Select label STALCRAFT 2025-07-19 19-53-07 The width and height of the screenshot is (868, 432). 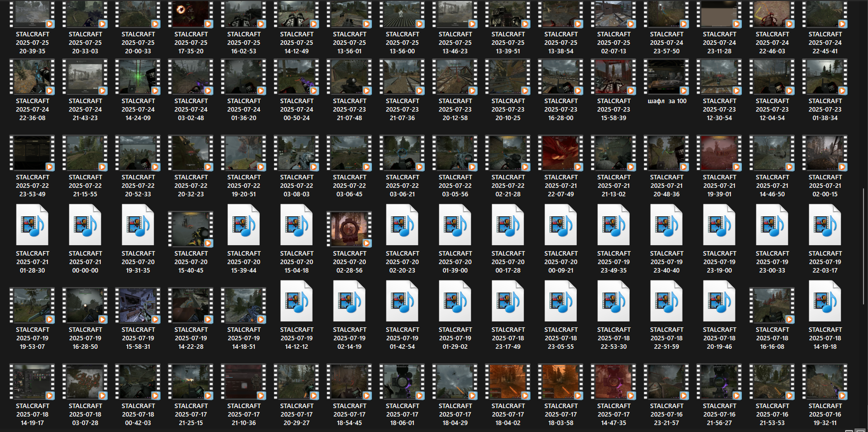pyautogui.click(x=32, y=338)
